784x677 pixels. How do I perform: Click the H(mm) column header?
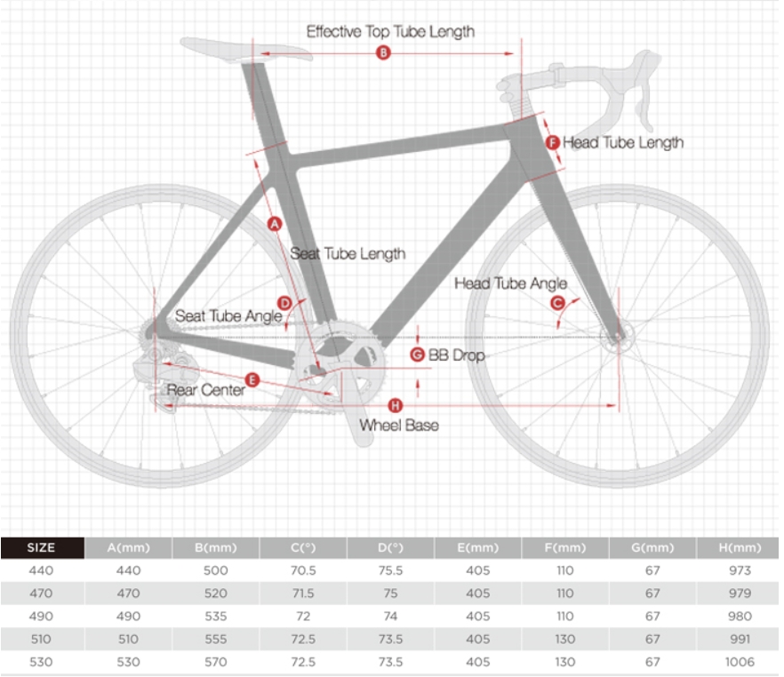[737, 548]
